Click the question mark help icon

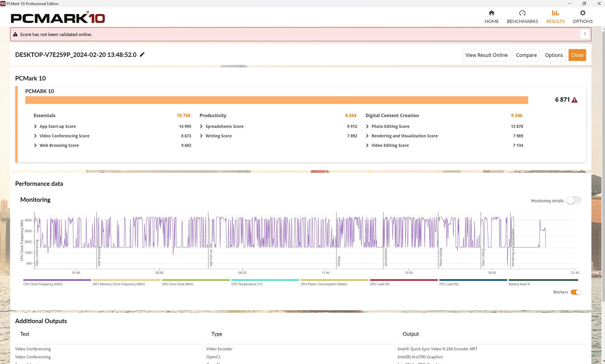(585, 34)
